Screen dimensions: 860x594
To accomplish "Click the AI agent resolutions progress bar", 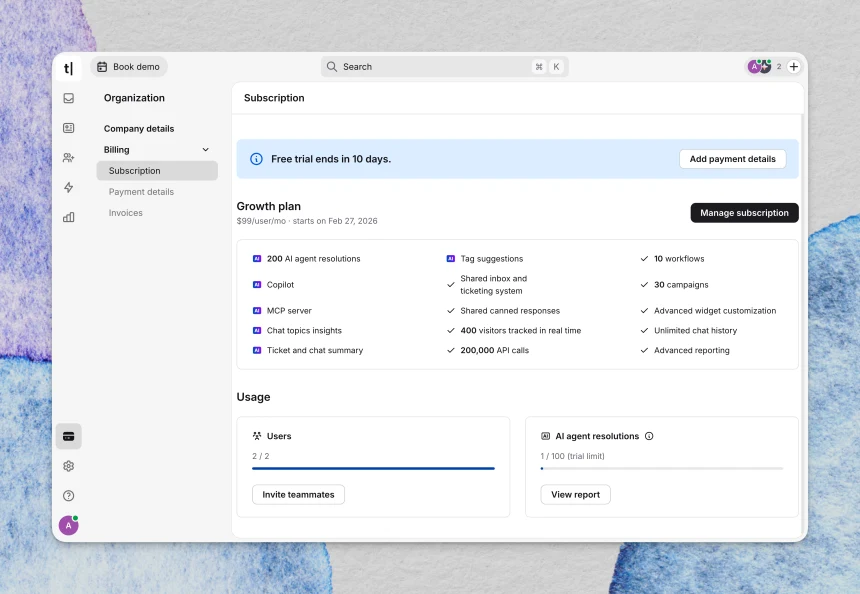I will point(662,468).
